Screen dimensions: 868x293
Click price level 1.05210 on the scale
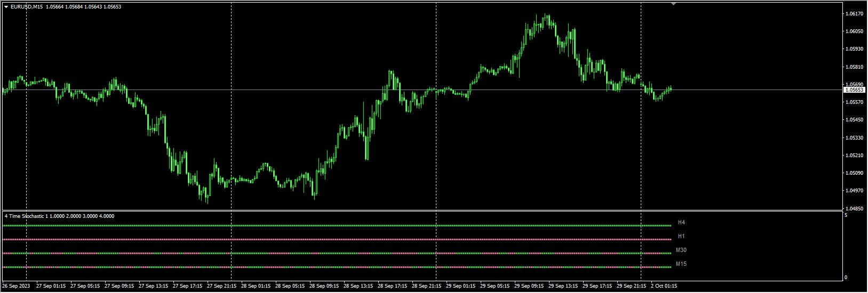coord(855,156)
